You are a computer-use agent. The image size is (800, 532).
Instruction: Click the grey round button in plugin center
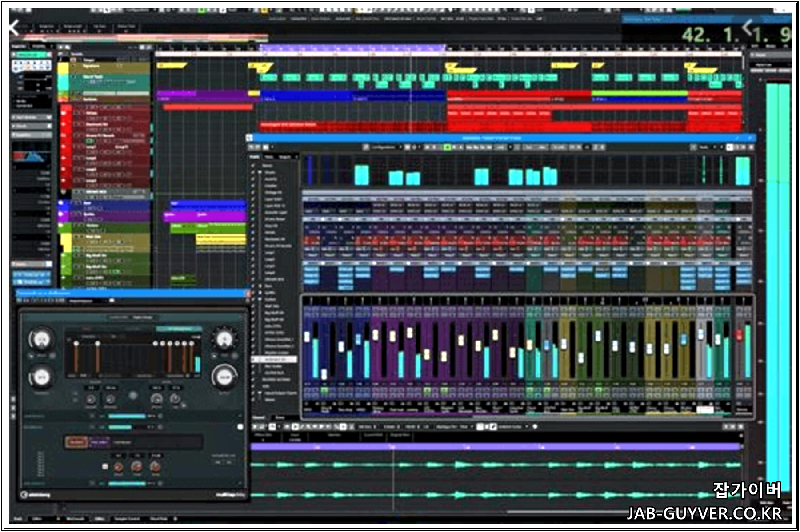click(x=133, y=395)
